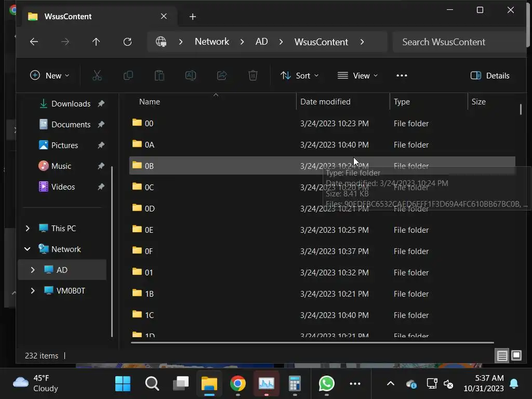
Task: Open Task View on taskbar
Action: [x=181, y=384]
